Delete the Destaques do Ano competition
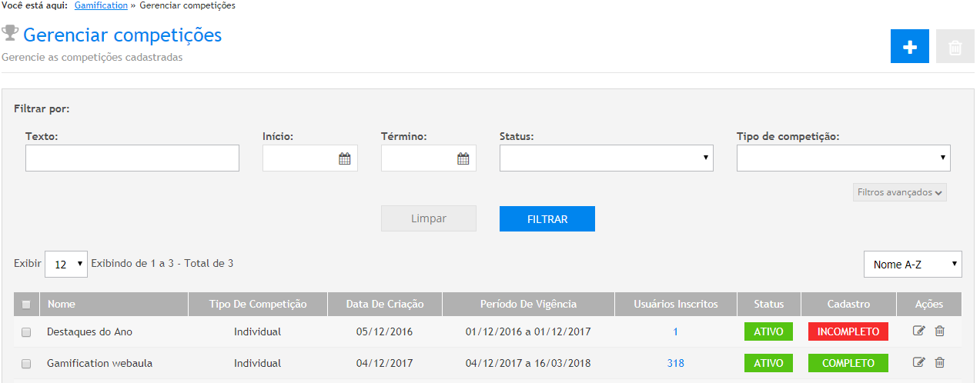Image resolution: width=980 pixels, height=383 pixels. pos(939,331)
